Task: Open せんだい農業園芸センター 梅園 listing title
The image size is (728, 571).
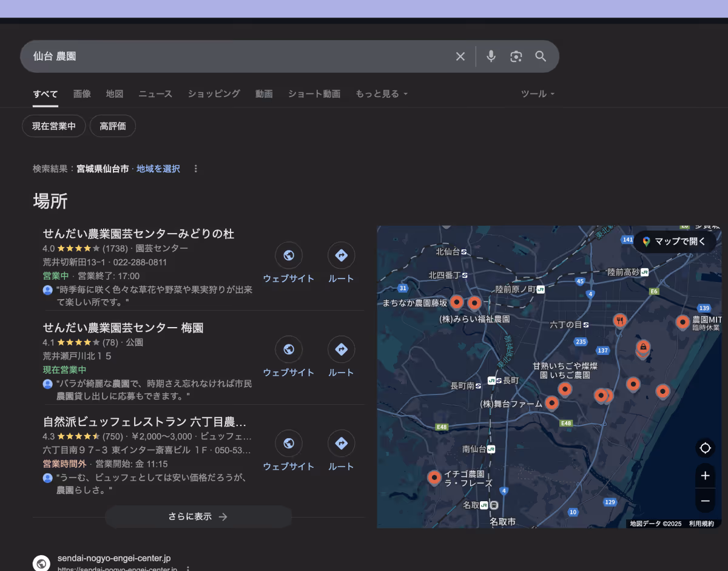Action: click(x=123, y=328)
